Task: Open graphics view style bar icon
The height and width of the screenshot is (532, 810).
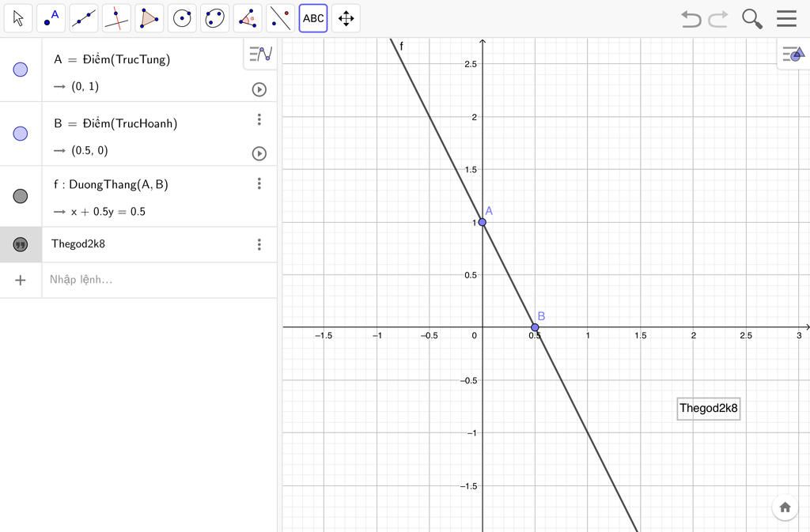Action: click(793, 54)
